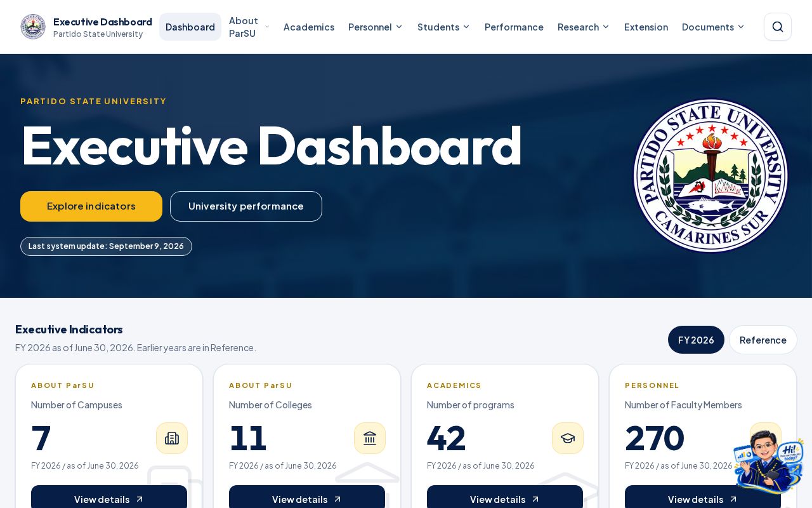Expand the Personnel dropdown chevron
This screenshot has width=812, height=508.
point(399,27)
